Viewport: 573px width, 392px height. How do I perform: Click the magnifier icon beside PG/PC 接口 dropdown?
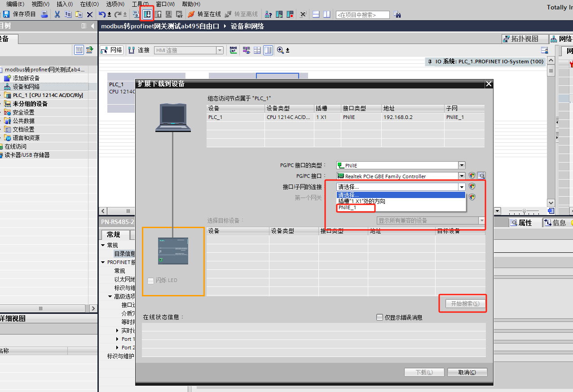click(481, 176)
